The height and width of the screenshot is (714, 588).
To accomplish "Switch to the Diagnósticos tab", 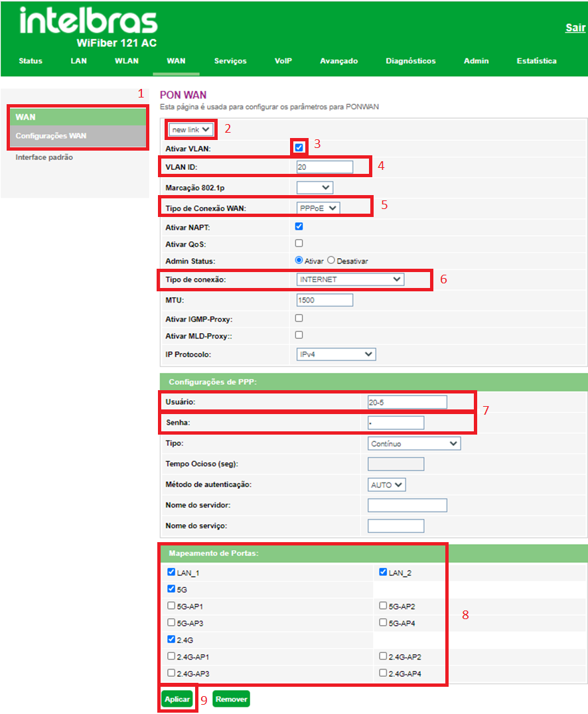I will pos(411,61).
